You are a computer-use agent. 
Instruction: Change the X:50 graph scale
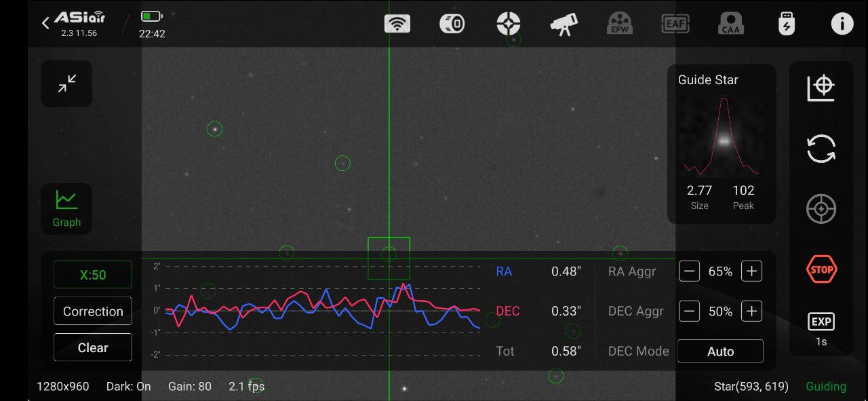(93, 275)
